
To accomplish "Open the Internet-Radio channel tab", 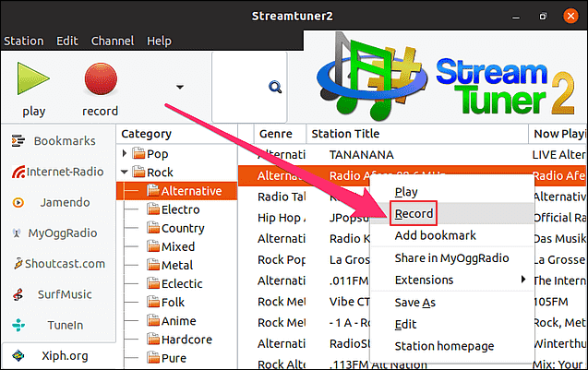I will point(58,171).
